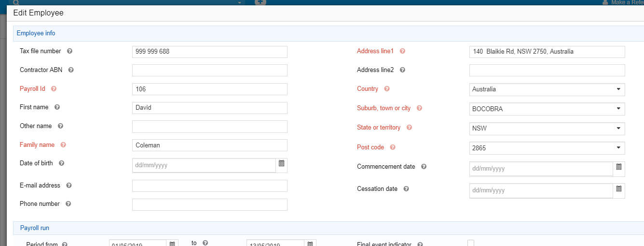Open the Date of birth calendar picker
644x246 pixels.
tap(281, 164)
